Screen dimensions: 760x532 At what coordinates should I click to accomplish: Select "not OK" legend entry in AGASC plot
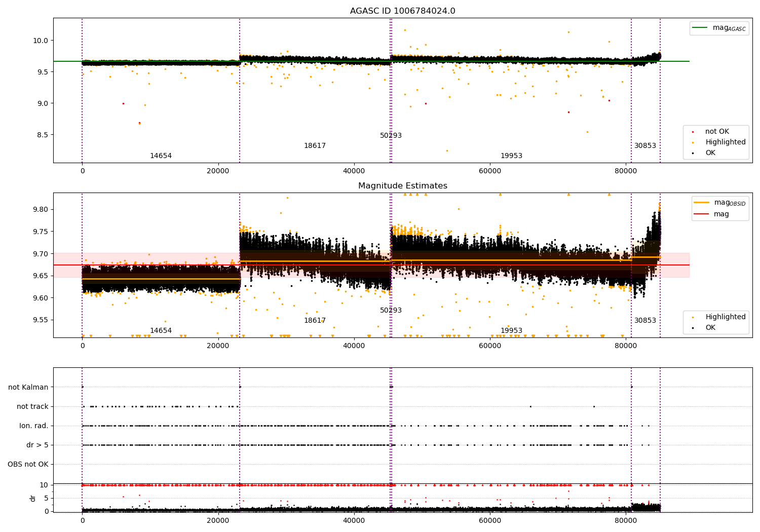717,132
